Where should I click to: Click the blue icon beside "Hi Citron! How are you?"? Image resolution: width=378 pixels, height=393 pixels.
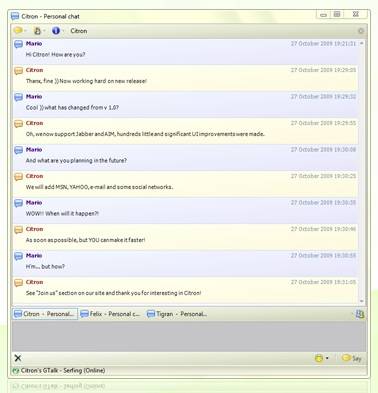coord(18,44)
